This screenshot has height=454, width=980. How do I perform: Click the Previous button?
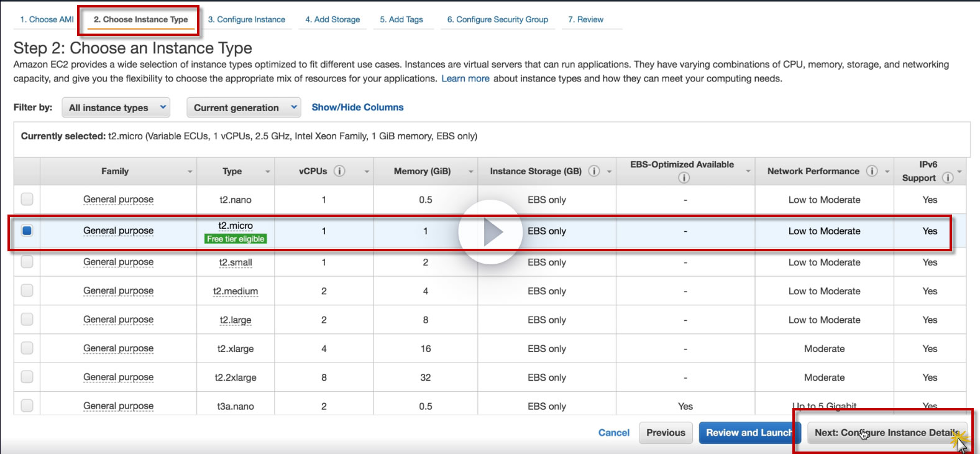coord(666,433)
